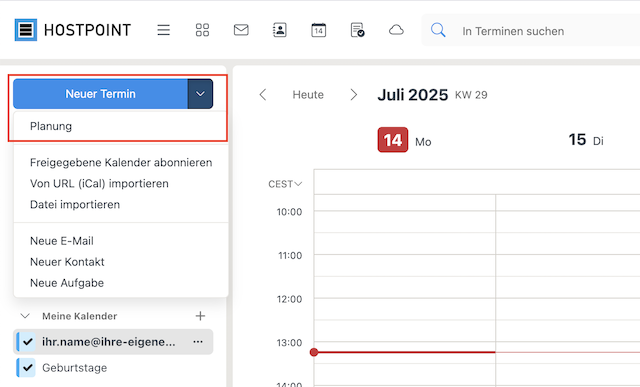Toggle the Neuer Termin dropdown arrow
The height and width of the screenshot is (387, 640).
200,94
